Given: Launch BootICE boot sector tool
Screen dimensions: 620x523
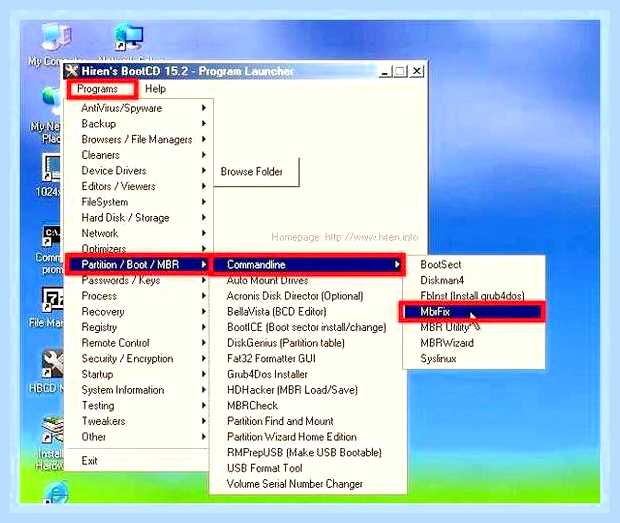Looking at the screenshot, I should (x=308, y=327).
